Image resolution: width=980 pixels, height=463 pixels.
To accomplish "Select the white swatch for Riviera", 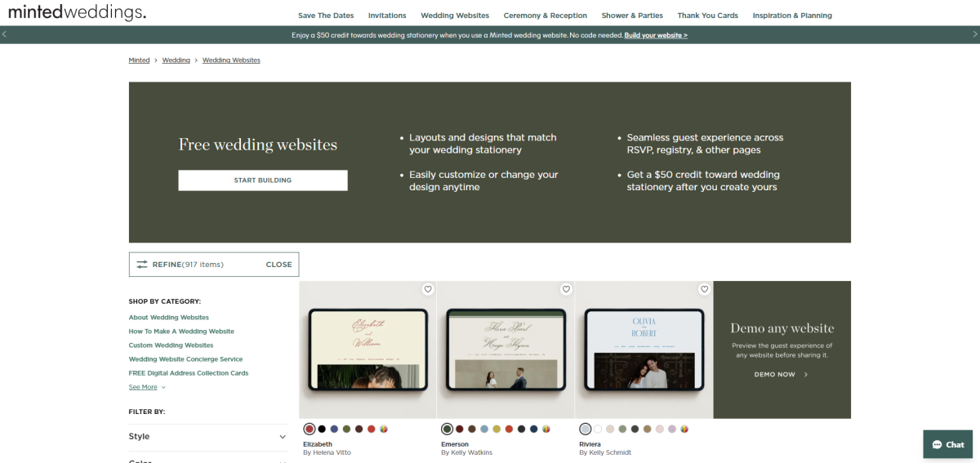I will [598, 429].
